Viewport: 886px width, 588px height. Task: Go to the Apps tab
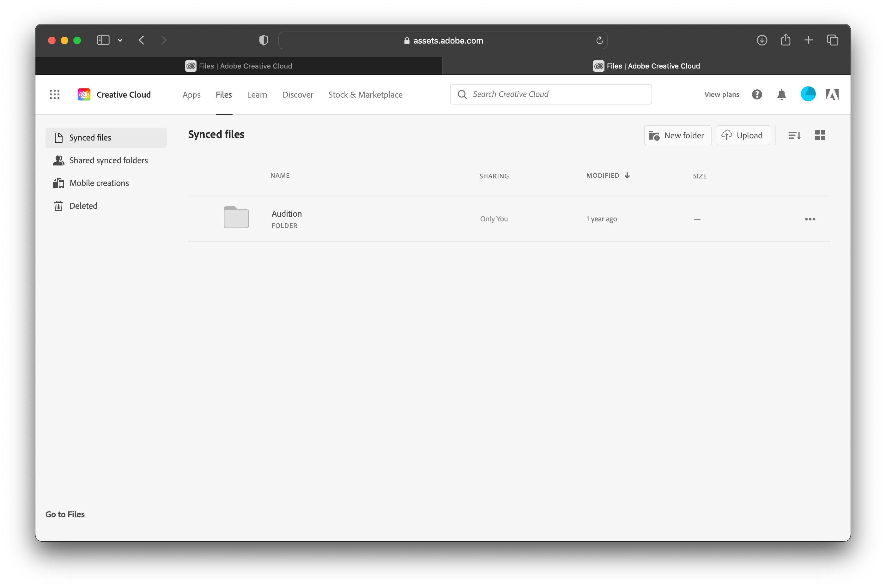[x=191, y=95]
